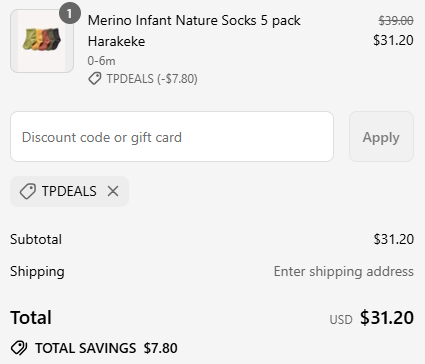The width and height of the screenshot is (425, 364).
Task: Click the TPDEALS applied code chip label
Action: click(69, 191)
